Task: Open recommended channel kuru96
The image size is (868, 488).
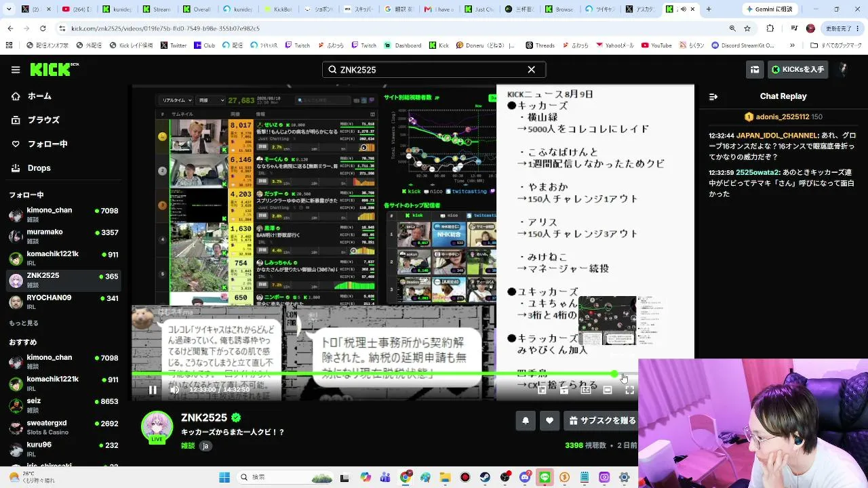Action: tap(64, 449)
